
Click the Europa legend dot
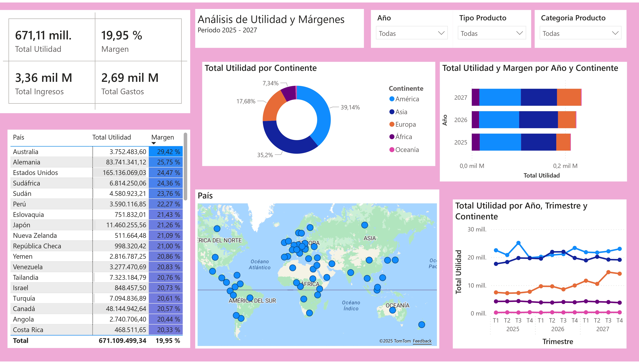[392, 124]
